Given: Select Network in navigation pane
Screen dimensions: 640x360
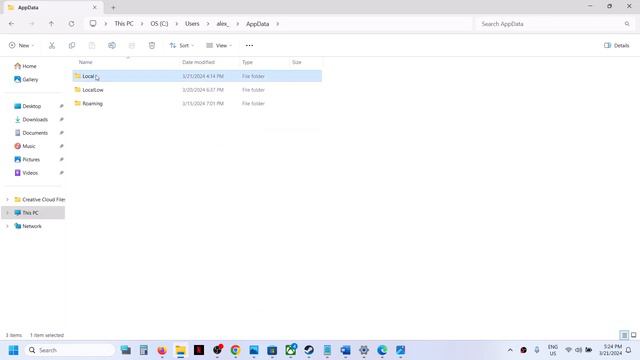Looking at the screenshot, I should (28, 226).
